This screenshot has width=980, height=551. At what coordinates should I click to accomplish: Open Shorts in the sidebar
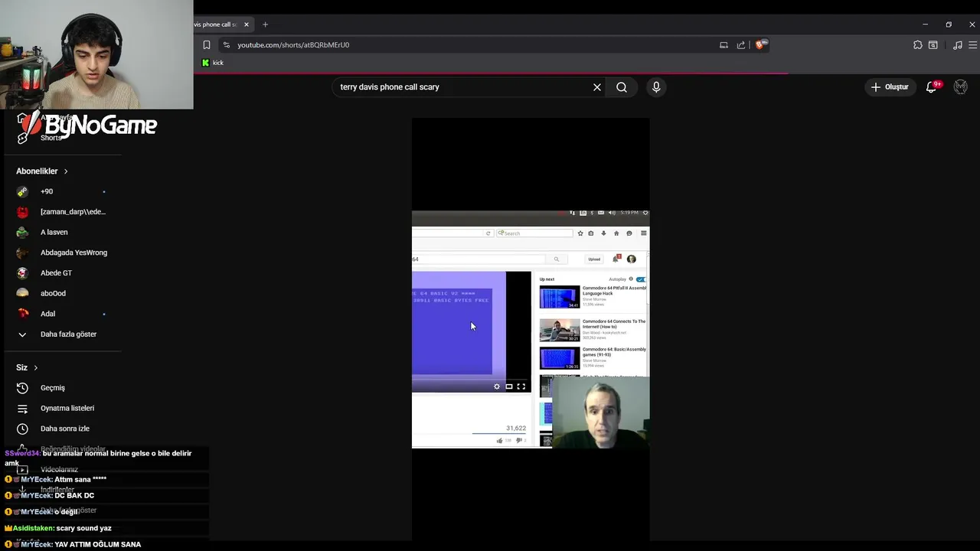51,138
